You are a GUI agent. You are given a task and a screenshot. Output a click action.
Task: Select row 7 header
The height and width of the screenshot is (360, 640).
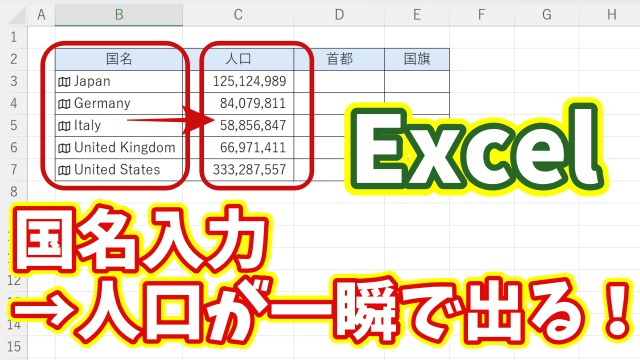click(14, 169)
